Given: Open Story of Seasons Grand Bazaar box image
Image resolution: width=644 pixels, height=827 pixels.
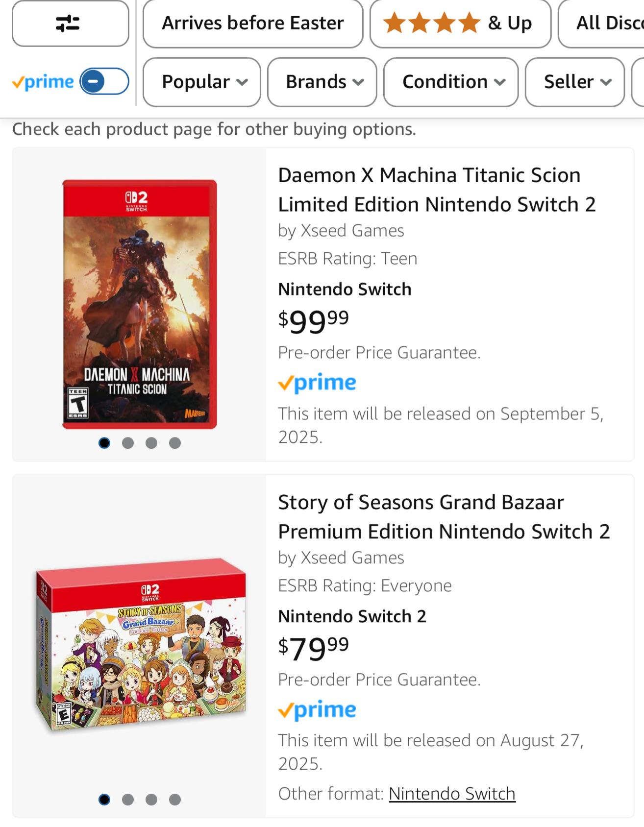Looking at the screenshot, I should pyautogui.click(x=141, y=644).
